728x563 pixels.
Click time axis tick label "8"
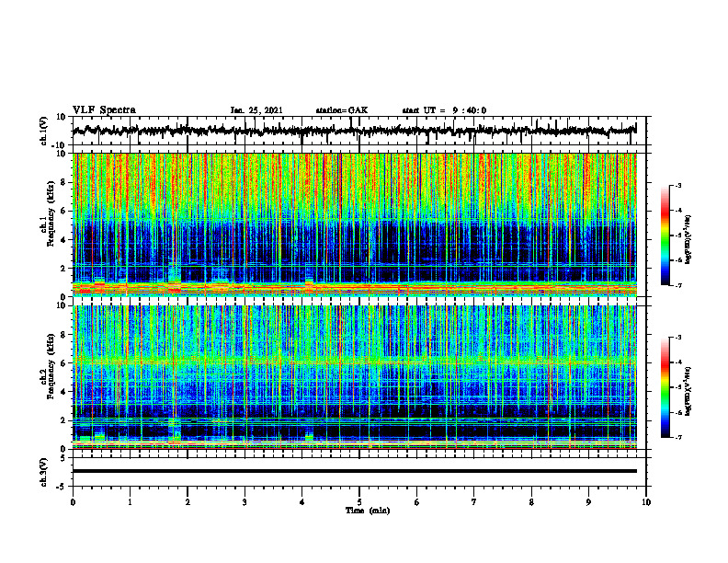click(x=531, y=502)
